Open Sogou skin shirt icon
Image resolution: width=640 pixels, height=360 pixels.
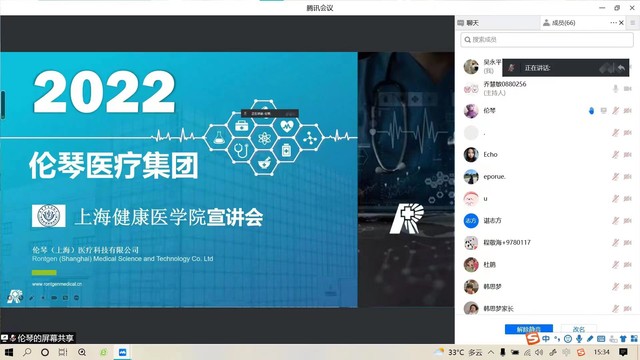(x=623, y=339)
